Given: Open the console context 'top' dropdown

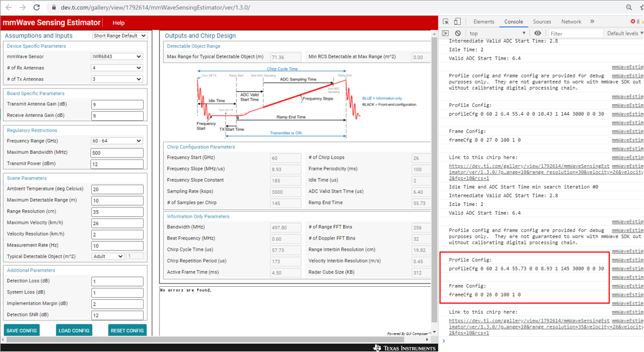Looking at the screenshot, I should (497, 33).
